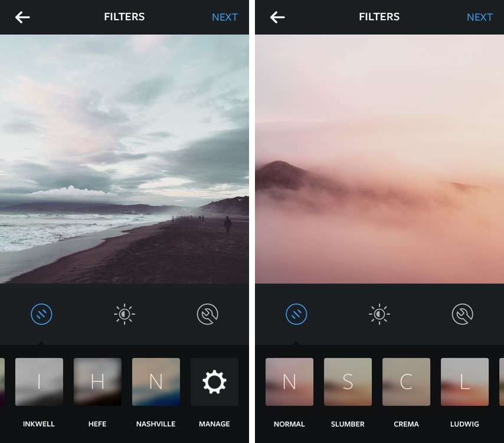Tap the LUDWIG filter label
Image resolution: width=504 pixels, height=443 pixels.
point(465,424)
